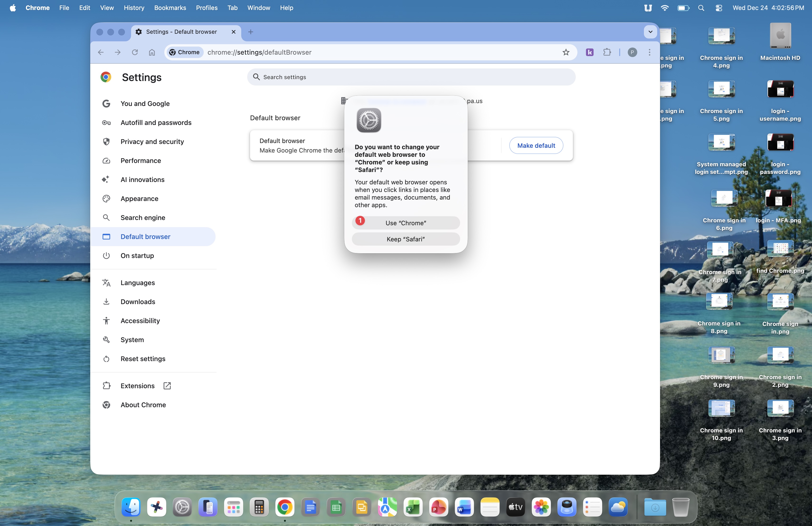The height and width of the screenshot is (526, 812).
Task: Click the Search settings field
Action: [411, 77]
